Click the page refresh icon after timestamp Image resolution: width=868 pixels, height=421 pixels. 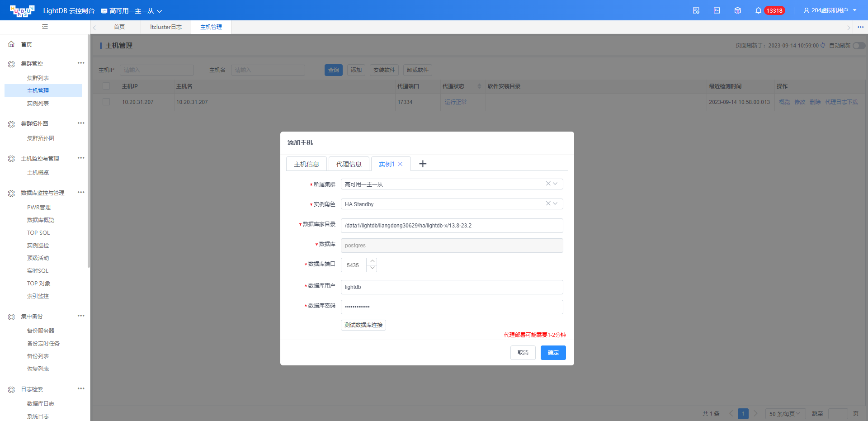point(823,45)
